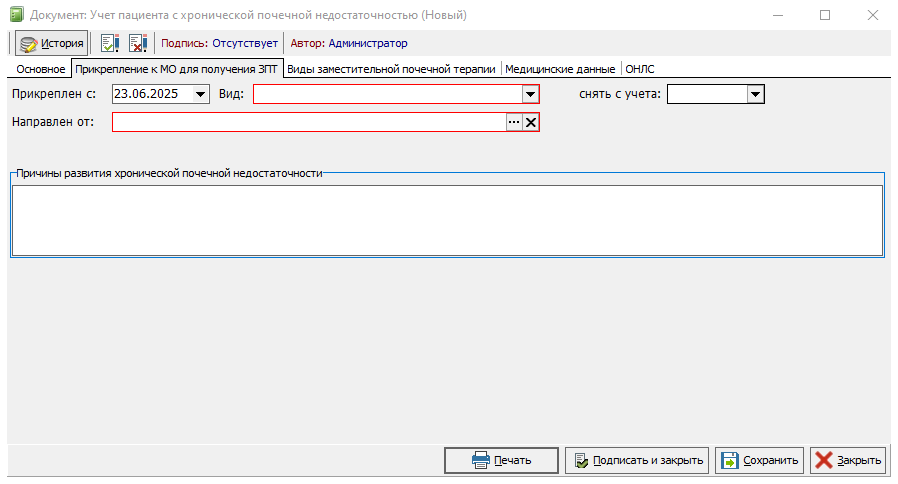Screen dimensions: 898x484
Task: Click the Печать printer button
Action: tap(501, 461)
